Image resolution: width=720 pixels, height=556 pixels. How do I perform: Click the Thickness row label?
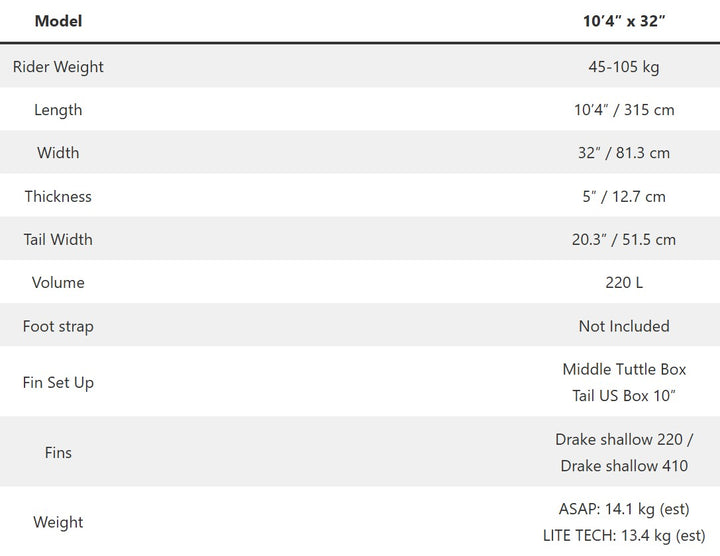pyautogui.click(x=58, y=196)
